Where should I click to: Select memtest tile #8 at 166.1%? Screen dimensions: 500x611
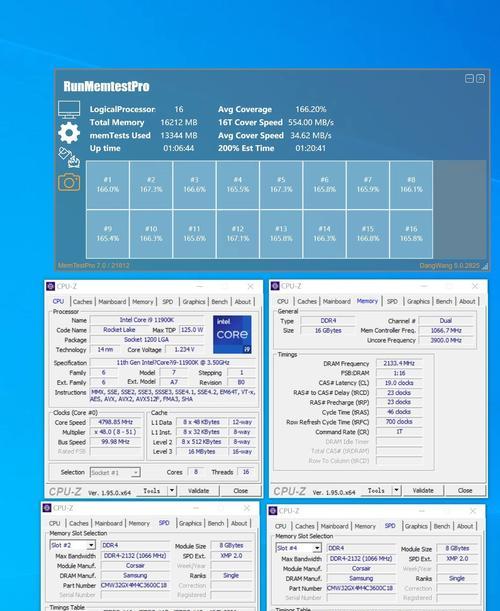click(411, 185)
